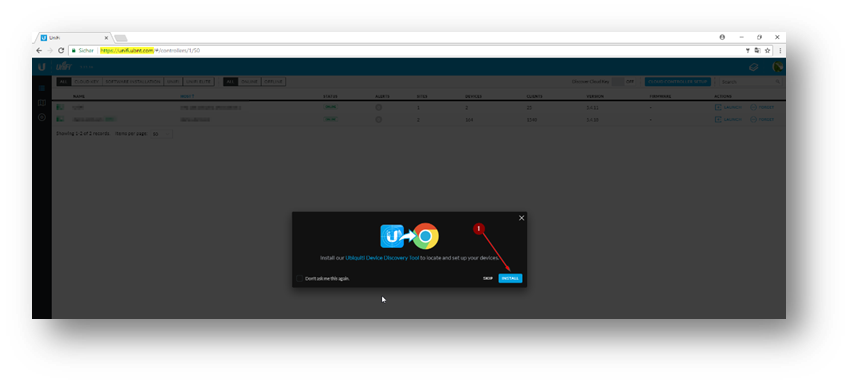Open the Chrome three-dot menu
The height and width of the screenshot is (384, 851).
coord(780,50)
